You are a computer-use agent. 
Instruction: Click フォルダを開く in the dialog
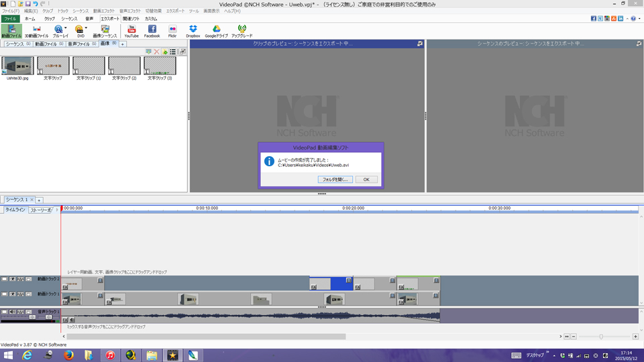point(335,180)
